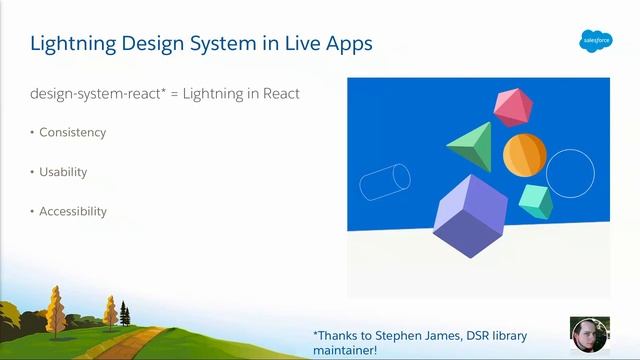Click the presenter webcam thumbnail

[x=590, y=335]
